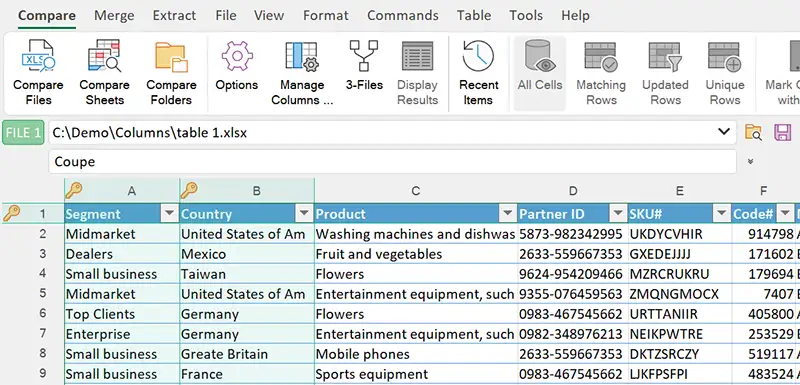Select column C header
The width and height of the screenshot is (800, 385).
click(x=416, y=191)
